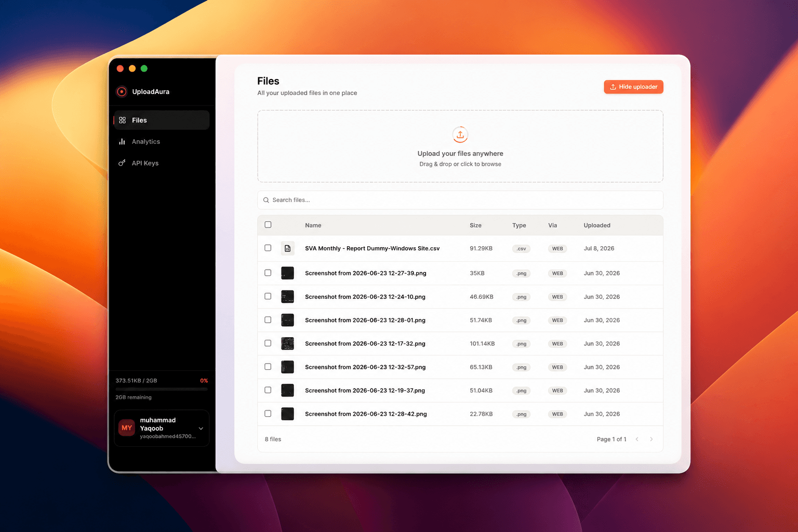Select checkbox for Screenshot 12-17-32.png
This screenshot has height=532, width=798.
point(268,343)
